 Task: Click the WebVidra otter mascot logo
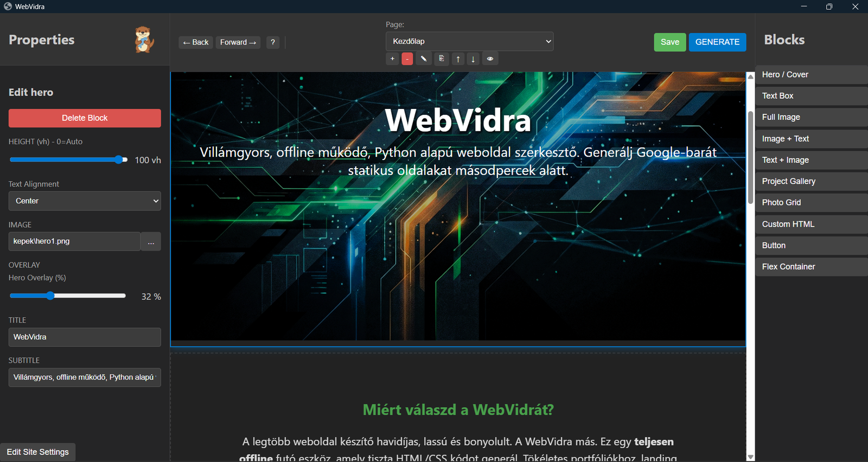click(144, 40)
